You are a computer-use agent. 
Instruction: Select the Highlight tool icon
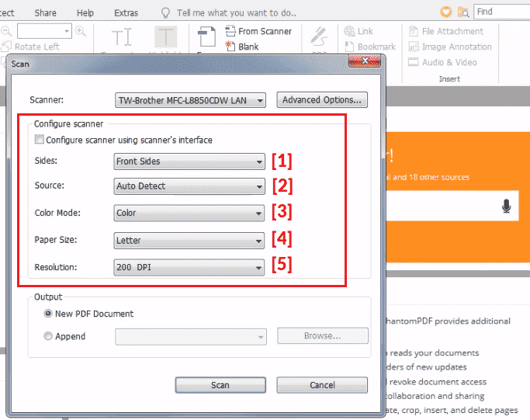(165, 36)
